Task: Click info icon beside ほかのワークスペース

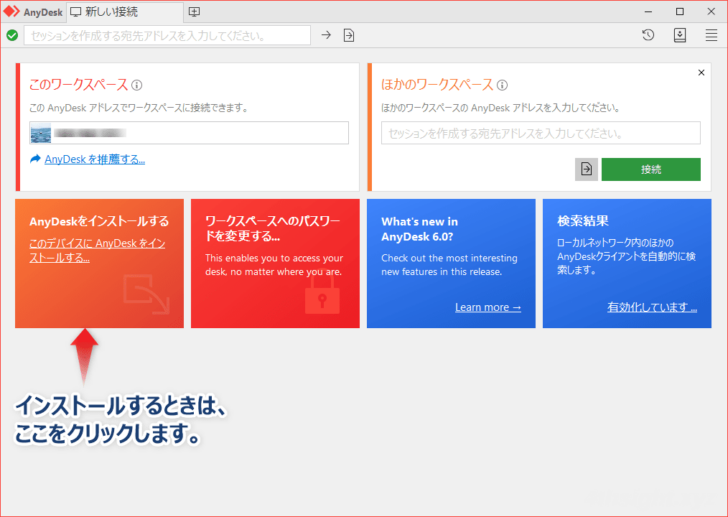Action: (x=502, y=85)
